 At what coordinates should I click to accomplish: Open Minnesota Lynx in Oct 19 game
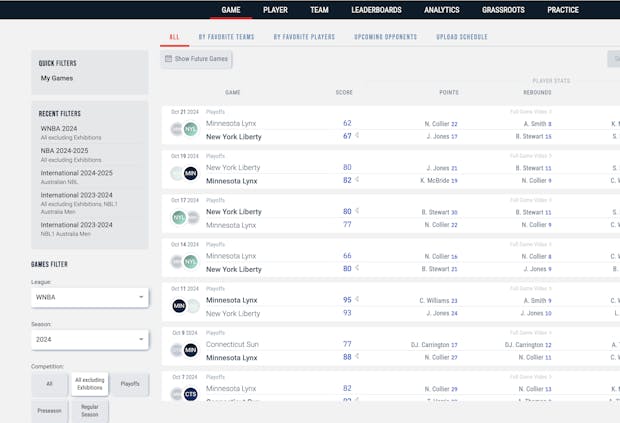point(232,181)
